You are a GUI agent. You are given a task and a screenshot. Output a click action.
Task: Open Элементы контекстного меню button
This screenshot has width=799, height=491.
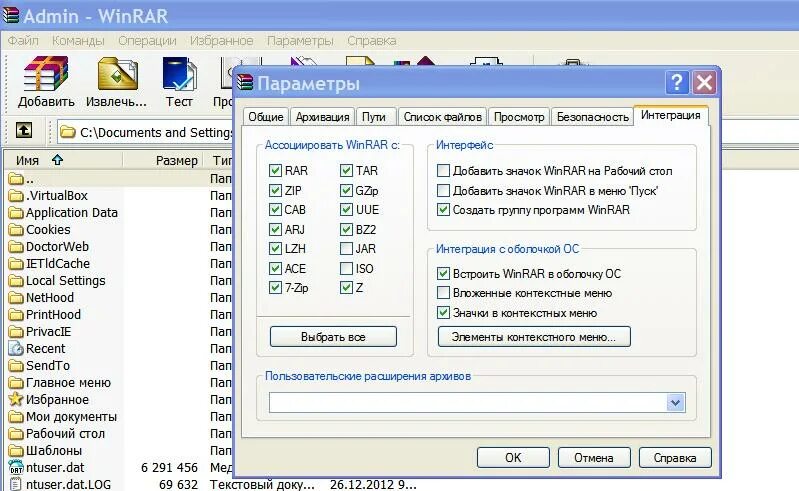click(534, 337)
